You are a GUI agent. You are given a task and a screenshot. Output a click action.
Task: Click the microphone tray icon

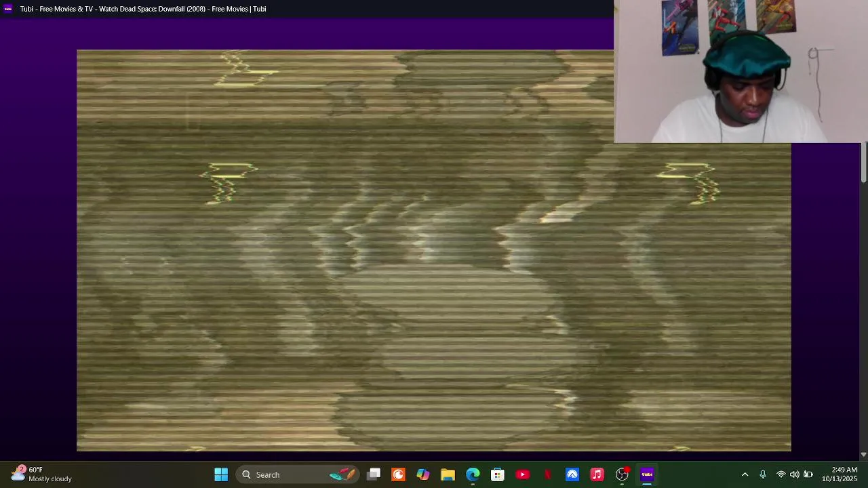[763, 474]
